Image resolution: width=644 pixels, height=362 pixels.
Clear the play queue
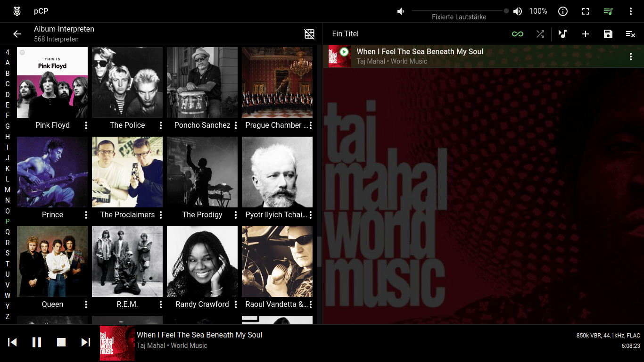pos(630,34)
